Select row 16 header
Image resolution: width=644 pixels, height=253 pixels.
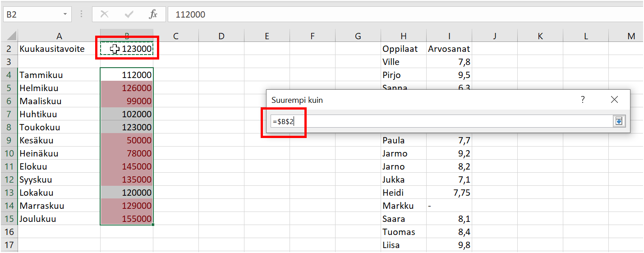pos(9,232)
